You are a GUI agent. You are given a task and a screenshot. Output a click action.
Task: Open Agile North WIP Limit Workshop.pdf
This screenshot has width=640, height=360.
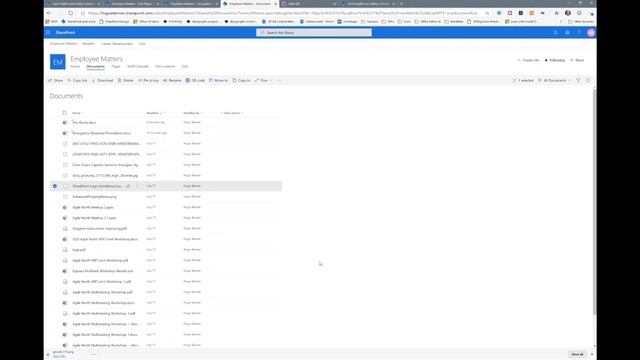point(100,260)
